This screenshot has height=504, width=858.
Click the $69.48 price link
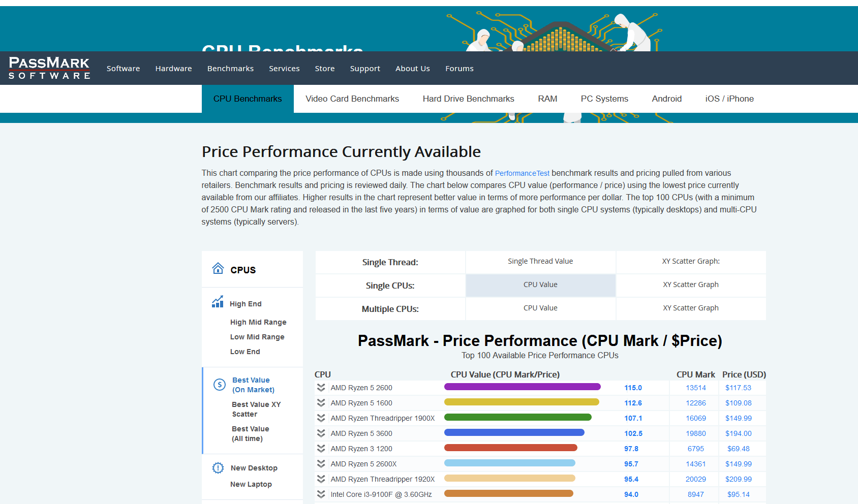[x=739, y=449]
